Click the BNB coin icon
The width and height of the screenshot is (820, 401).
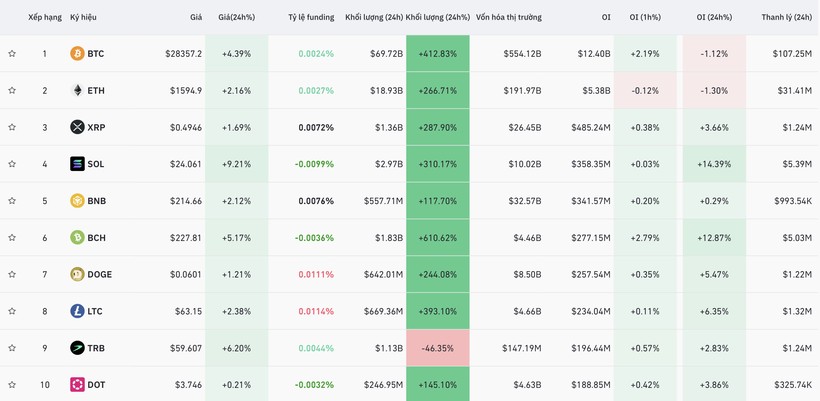77,201
